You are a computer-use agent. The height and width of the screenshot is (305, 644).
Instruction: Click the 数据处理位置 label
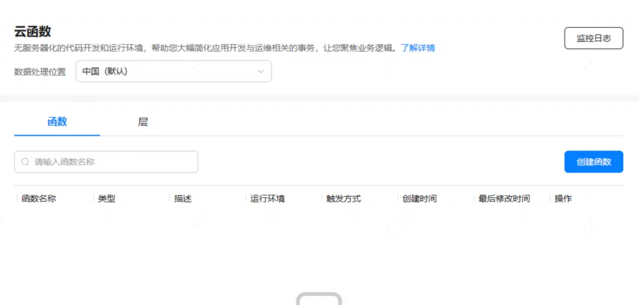click(40, 72)
